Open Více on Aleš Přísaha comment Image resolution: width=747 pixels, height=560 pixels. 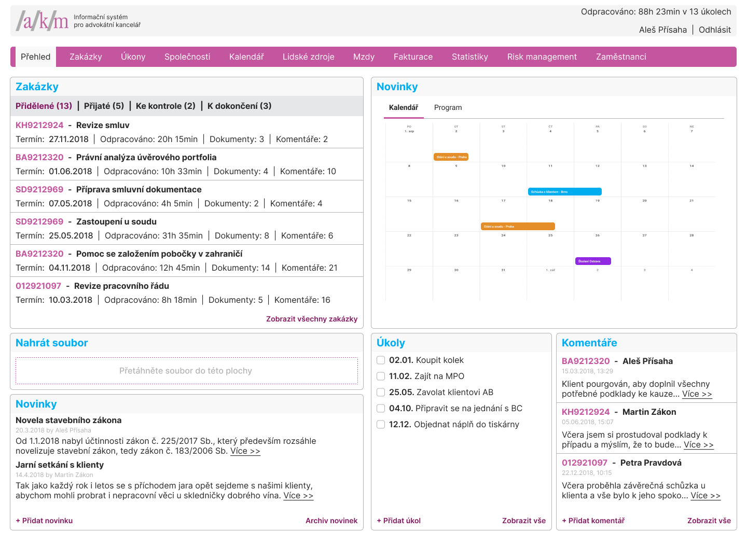[697, 394]
